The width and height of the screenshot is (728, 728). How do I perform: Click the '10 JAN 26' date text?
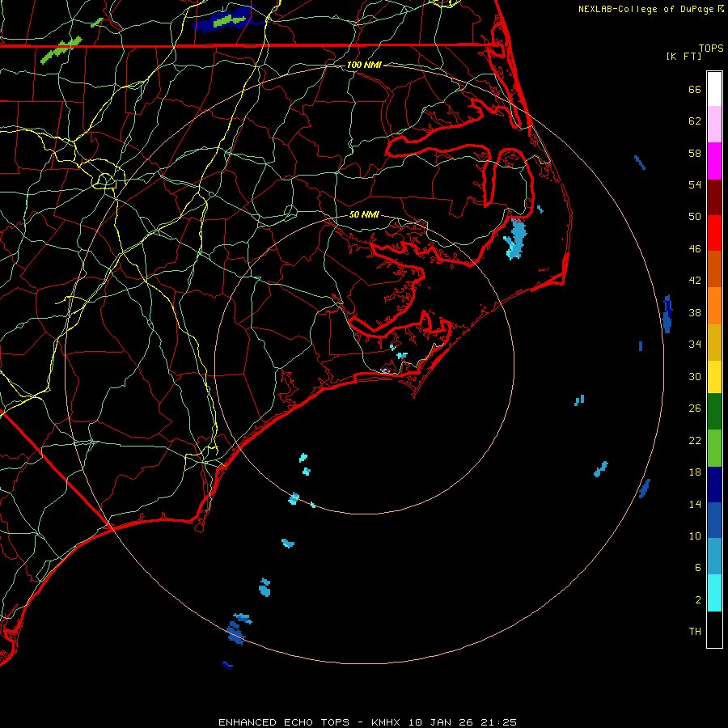(x=439, y=722)
